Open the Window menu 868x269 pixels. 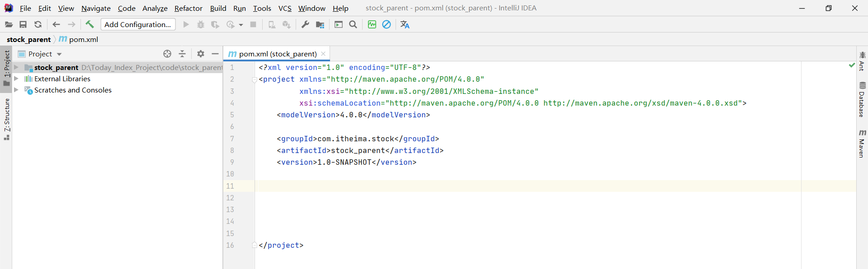[x=311, y=8]
